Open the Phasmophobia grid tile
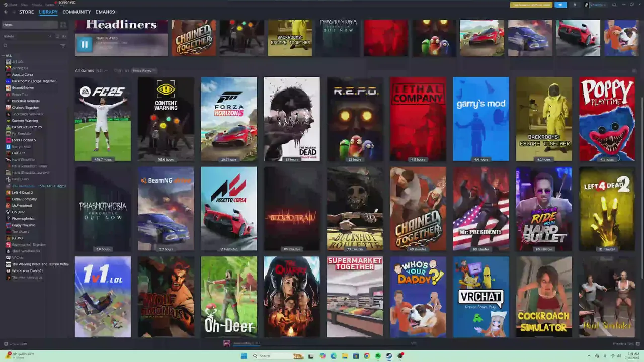 (103, 209)
